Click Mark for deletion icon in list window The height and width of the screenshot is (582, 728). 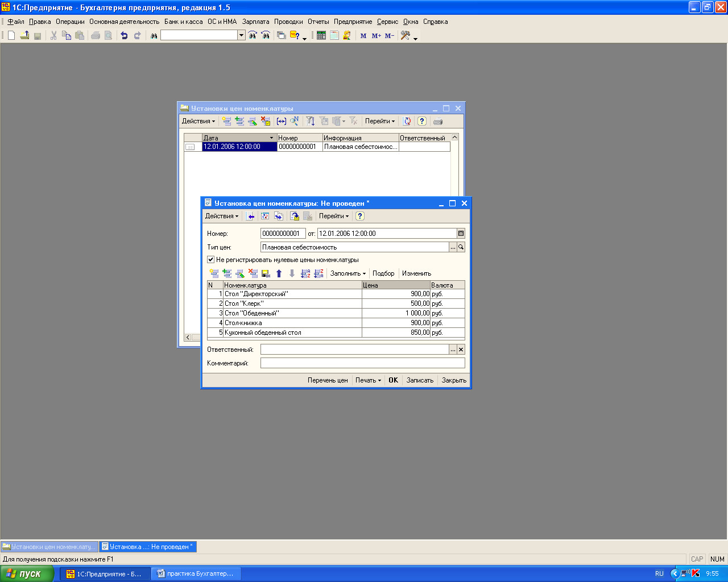click(x=266, y=121)
